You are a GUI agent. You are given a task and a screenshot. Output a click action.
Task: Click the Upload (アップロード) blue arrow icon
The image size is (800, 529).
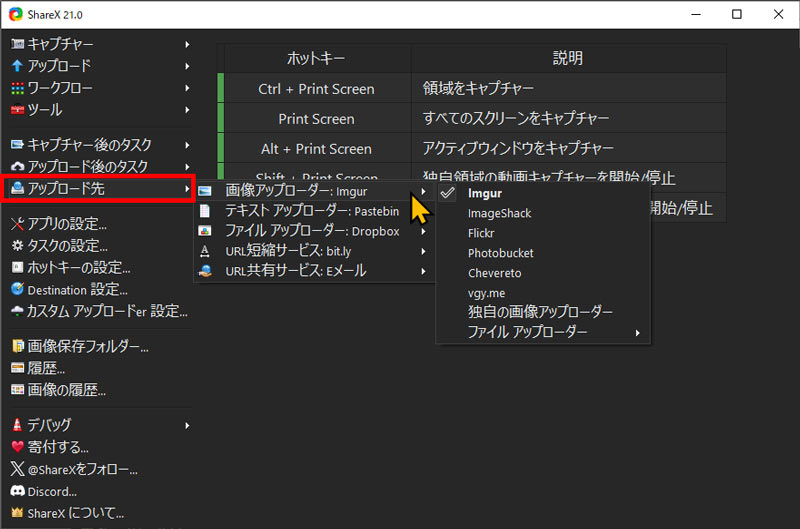pyautogui.click(x=17, y=66)
